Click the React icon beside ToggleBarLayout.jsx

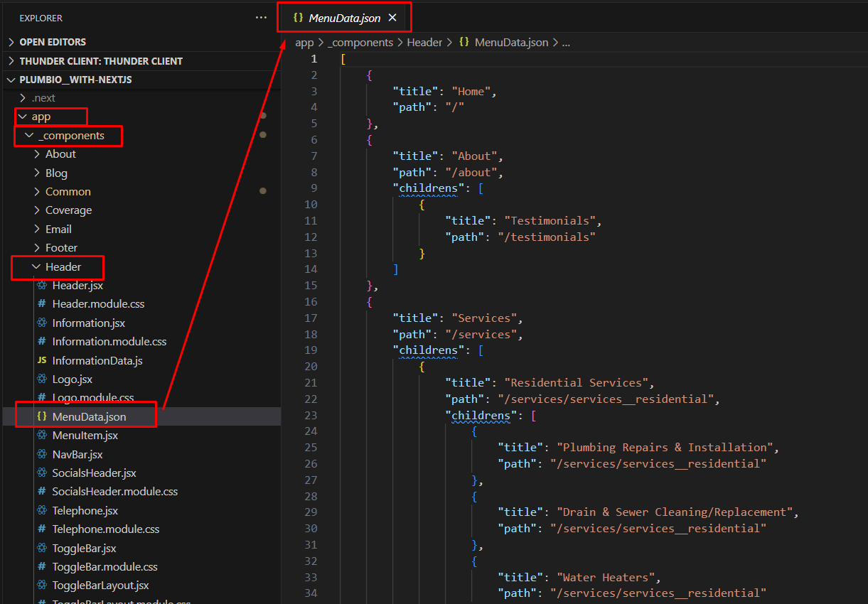(x=42, y=586)
